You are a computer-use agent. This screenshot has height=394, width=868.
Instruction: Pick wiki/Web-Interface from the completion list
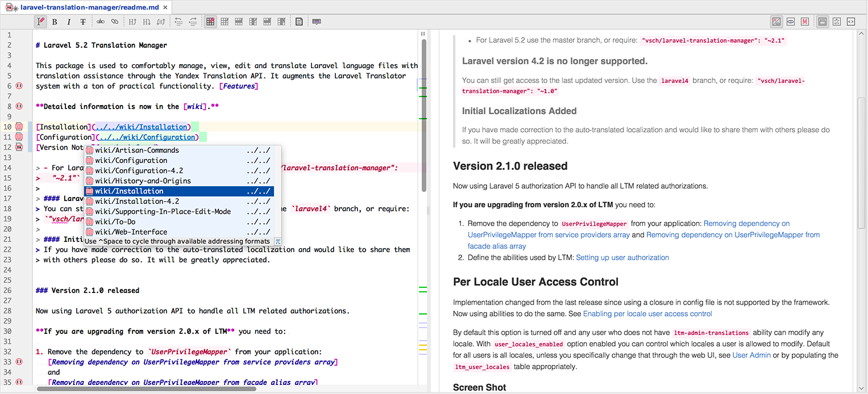coord(179,232)
